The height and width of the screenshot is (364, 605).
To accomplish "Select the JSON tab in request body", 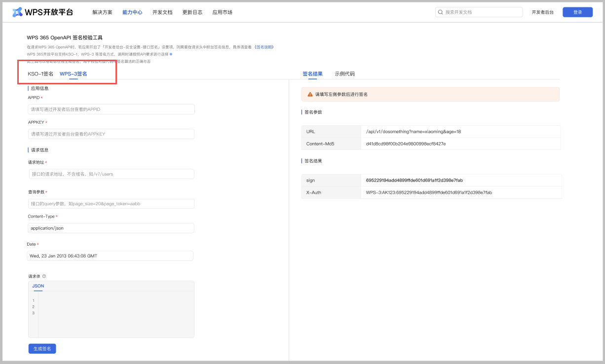I will pos(38,286).
